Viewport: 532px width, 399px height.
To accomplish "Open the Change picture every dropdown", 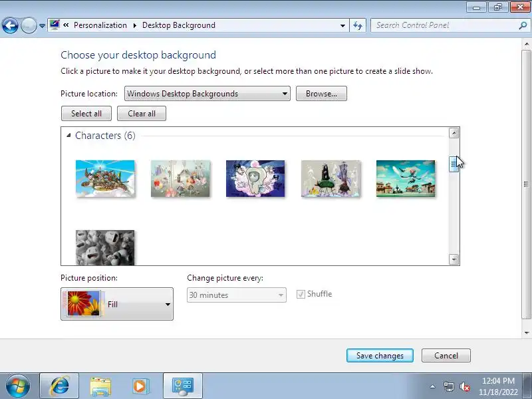I will pyautogui.click(x=237, y=295).
